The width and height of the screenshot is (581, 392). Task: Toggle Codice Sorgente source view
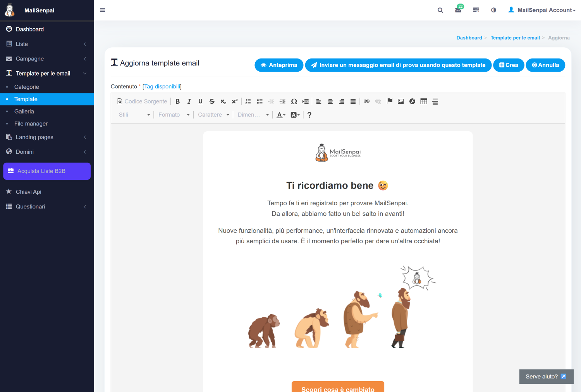[x=142, y=101]
